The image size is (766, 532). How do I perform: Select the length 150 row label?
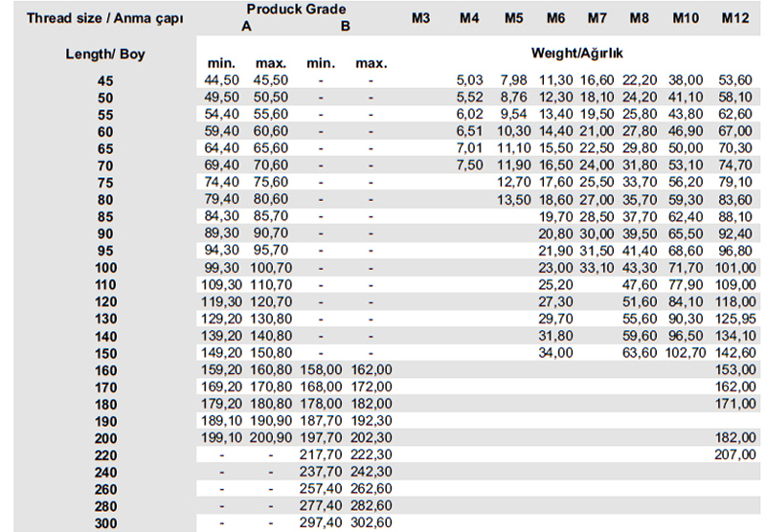105,352
